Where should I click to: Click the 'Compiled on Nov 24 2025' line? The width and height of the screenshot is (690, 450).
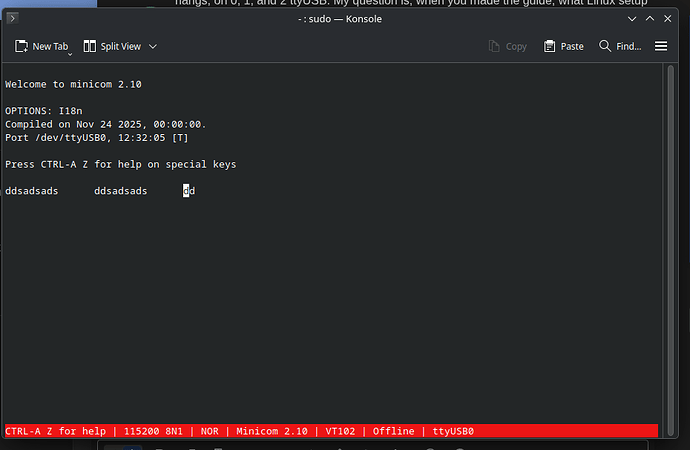click(x=105, y=124)
